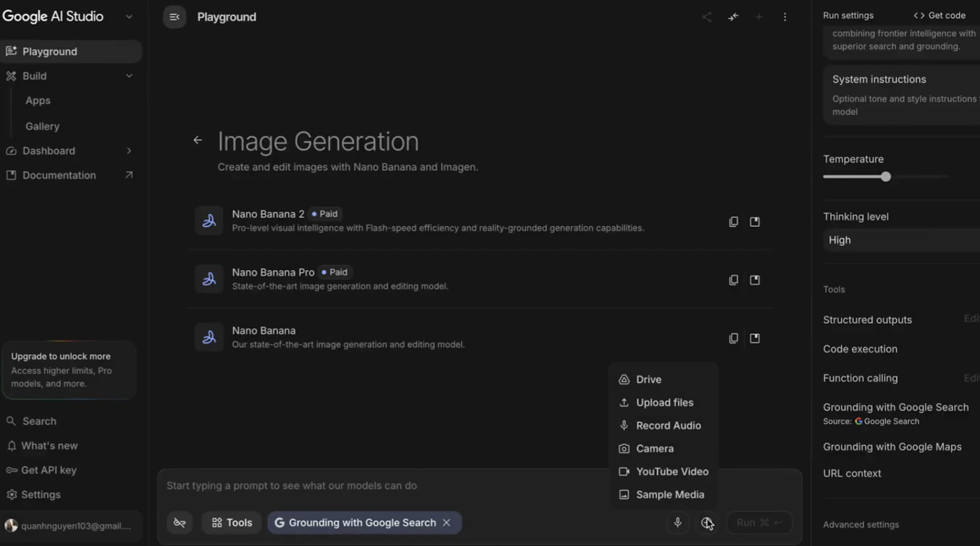Open Apps under Build

tap(38, 100)
